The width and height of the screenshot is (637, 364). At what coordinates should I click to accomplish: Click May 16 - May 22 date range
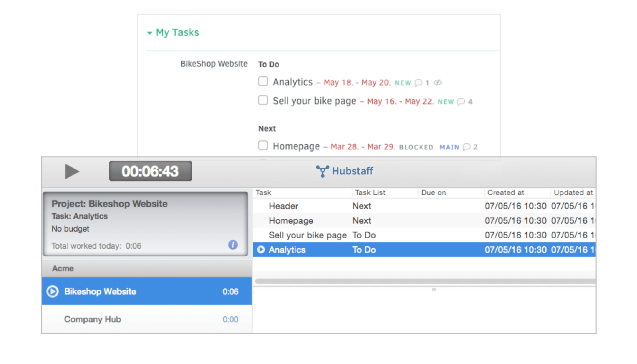pos(400,102)
